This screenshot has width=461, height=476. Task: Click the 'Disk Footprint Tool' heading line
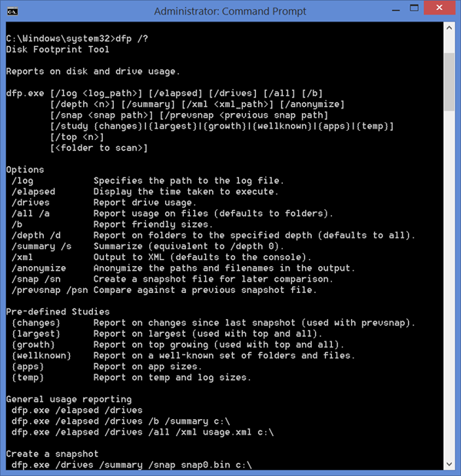[58, 49]
